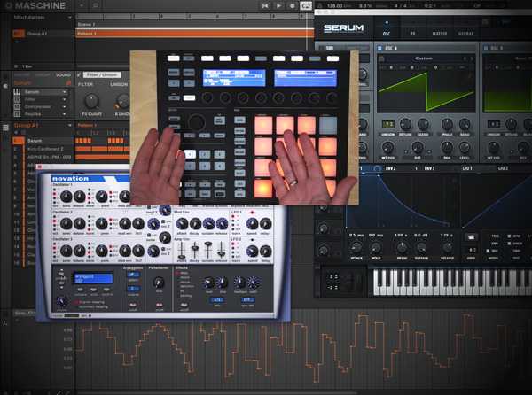Open the Serum plugin slot dropdown arrow
The height and width of the screenshot is (395, 532).
tap(65, 92)
